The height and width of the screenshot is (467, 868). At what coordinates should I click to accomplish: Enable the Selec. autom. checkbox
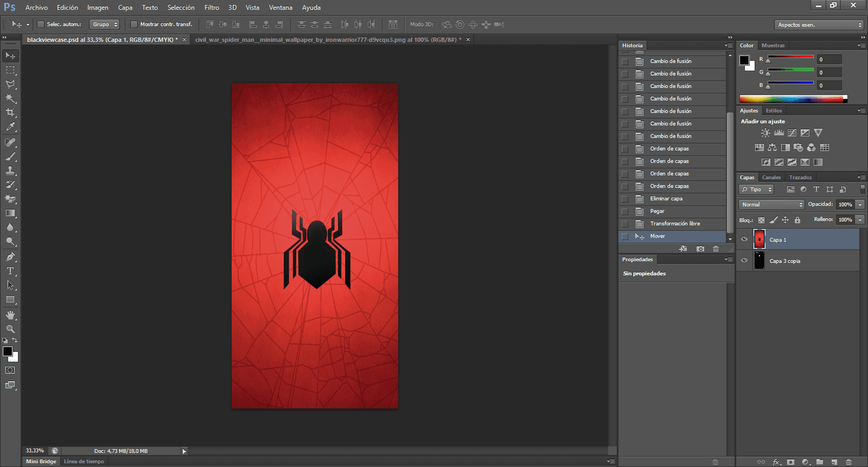(x=40, y=24)
